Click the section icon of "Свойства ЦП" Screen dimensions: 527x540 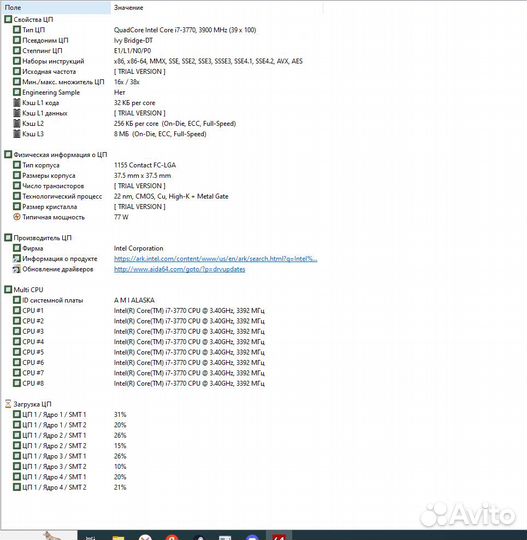[x=8, y=20]
